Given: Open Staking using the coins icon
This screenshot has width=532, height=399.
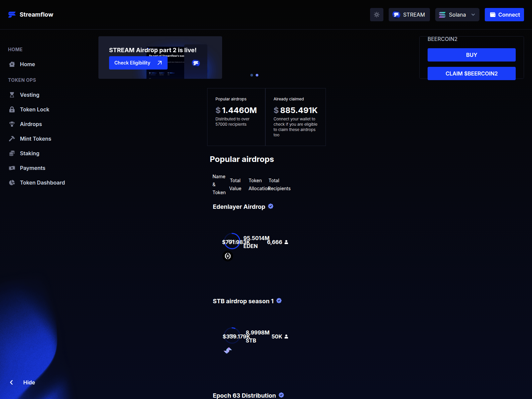Looking at the screenshot, I should [x=12, y=153].
